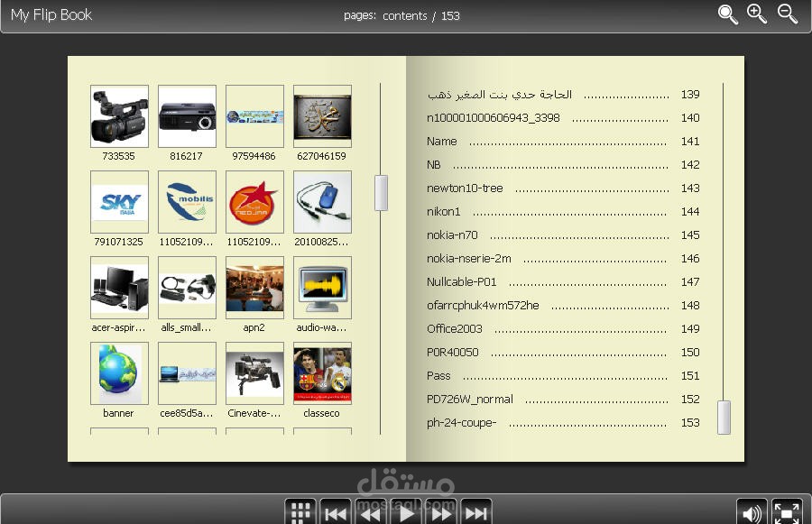Go to the NB contents entry
Viewport: 812px width, 524px height.
563,165
